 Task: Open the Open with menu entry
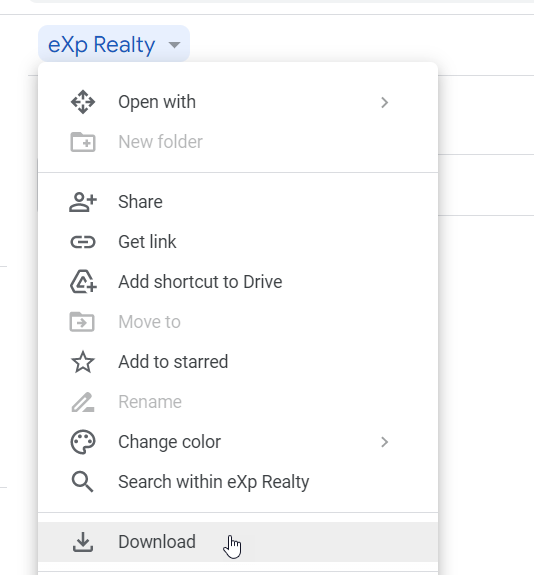238,102
